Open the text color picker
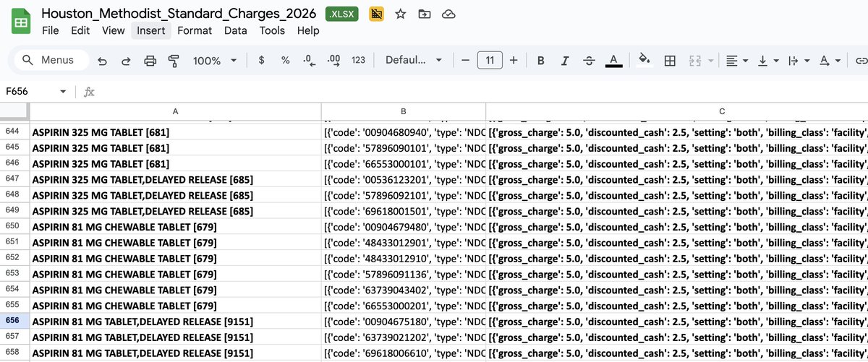 [613, 61]
